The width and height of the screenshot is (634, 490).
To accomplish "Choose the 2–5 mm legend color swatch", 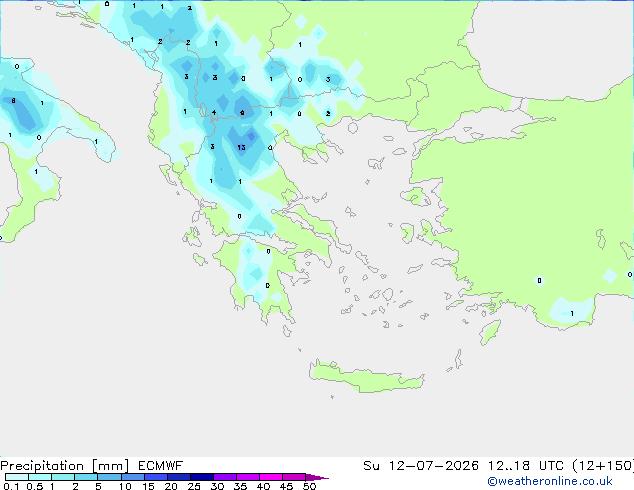I will 86,477.
